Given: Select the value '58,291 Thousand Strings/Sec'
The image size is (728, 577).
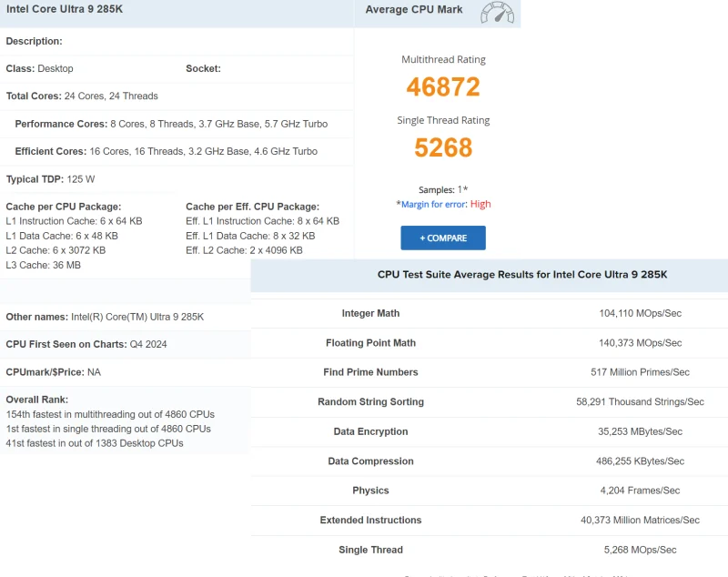Looking at the screenshot, I should pos(641,402).
